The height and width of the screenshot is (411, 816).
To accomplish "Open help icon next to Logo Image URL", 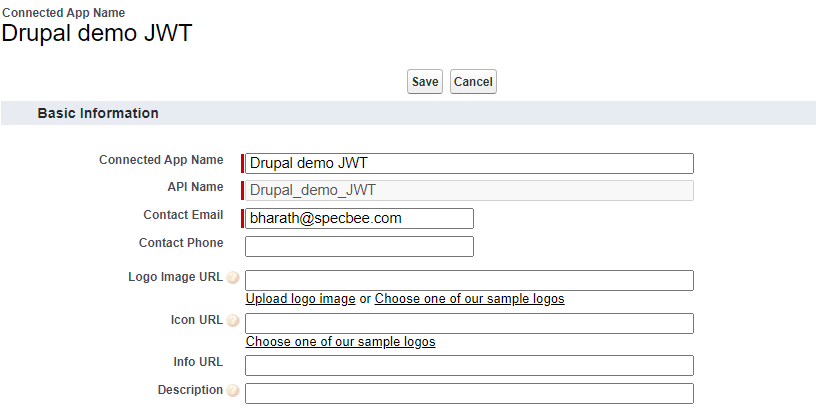I will [233, 277].
